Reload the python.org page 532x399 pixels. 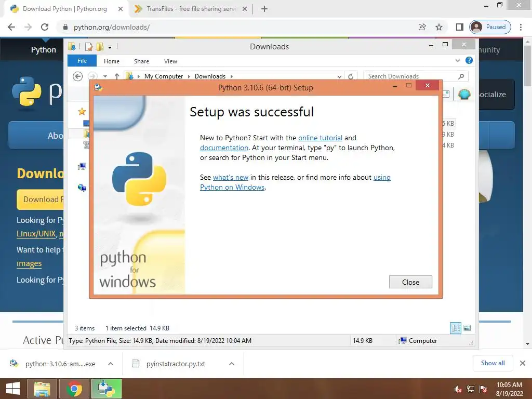pyautogui.click(x=45, y=27)
